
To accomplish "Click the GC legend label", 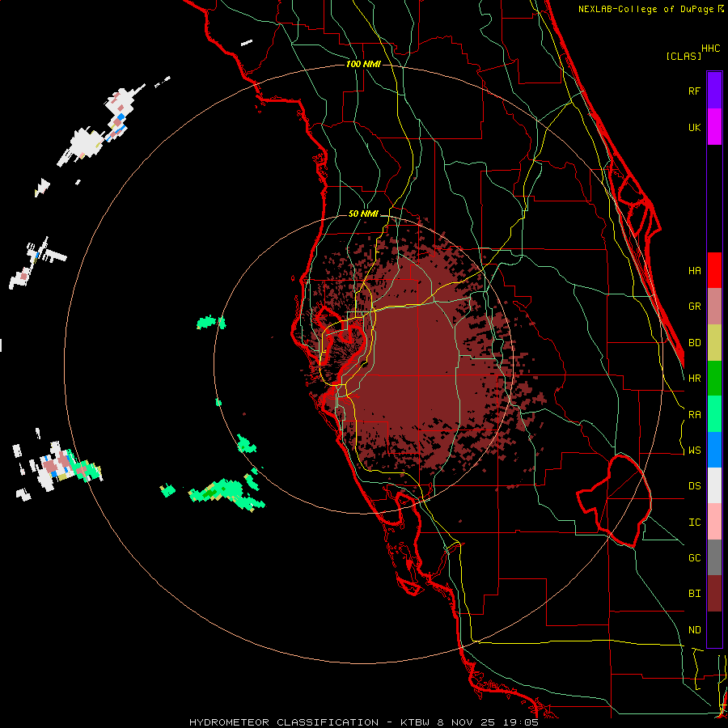I will tap(695, 558).
